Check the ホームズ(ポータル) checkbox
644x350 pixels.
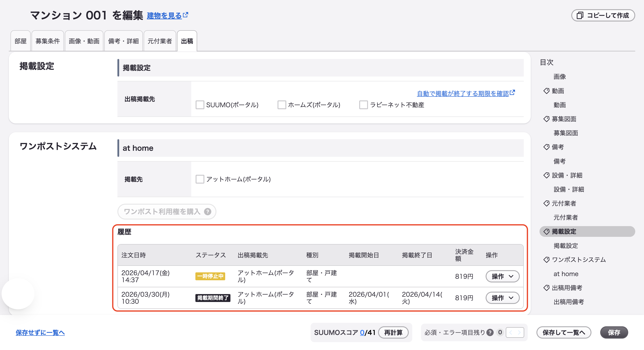282,105
